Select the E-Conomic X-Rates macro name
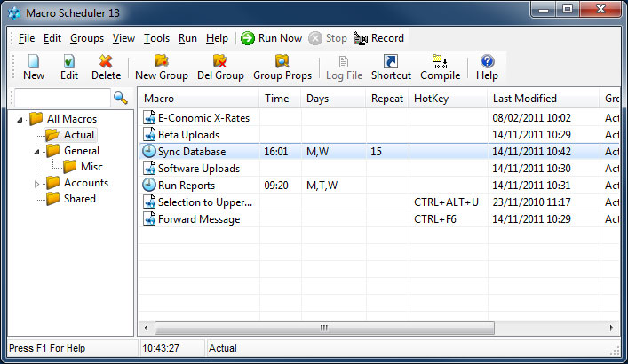Screen dimensions: 628x364 tap(204, 118)
